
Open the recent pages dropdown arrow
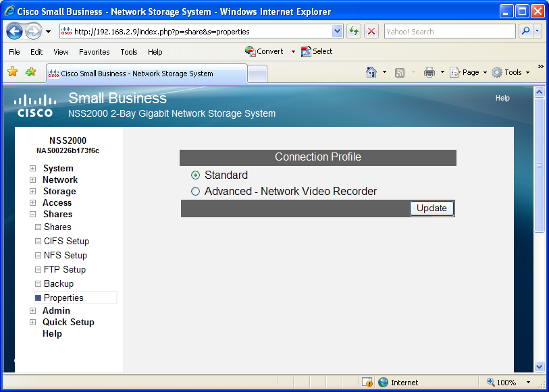pos(49,32)
